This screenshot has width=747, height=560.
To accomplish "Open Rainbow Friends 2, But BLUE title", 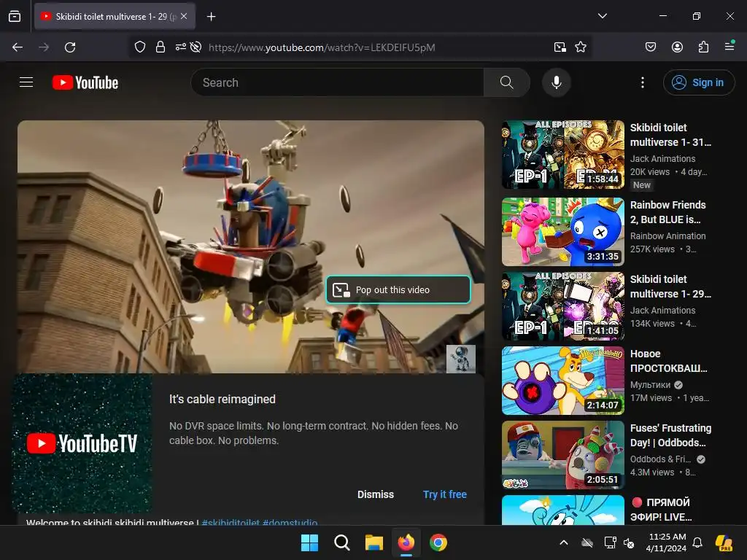I will (668, 212).
